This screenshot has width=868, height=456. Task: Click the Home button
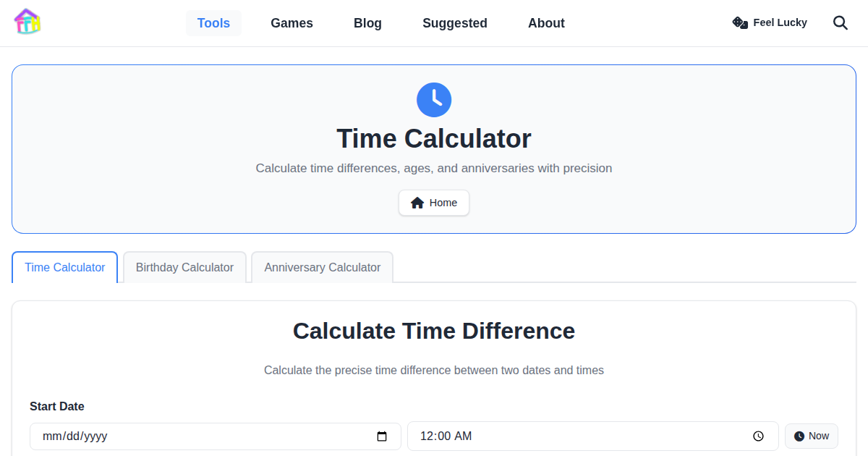click(434, 203)
